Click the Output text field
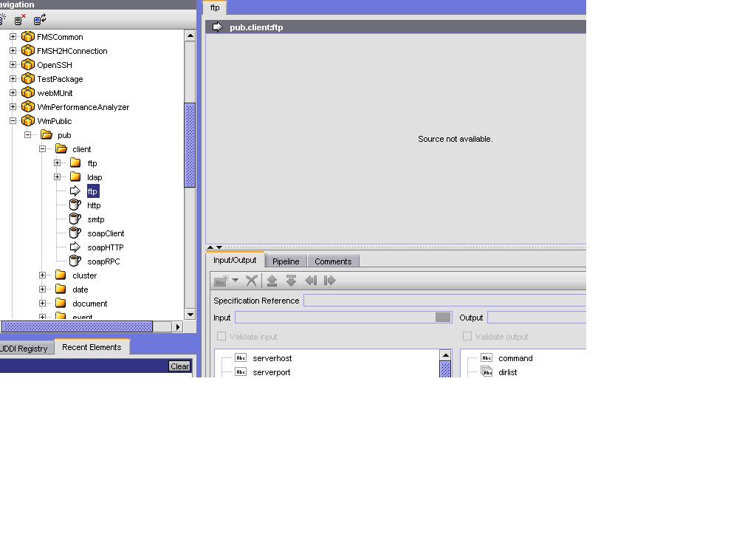The image size is (756, 548). [x=537, y=318]
